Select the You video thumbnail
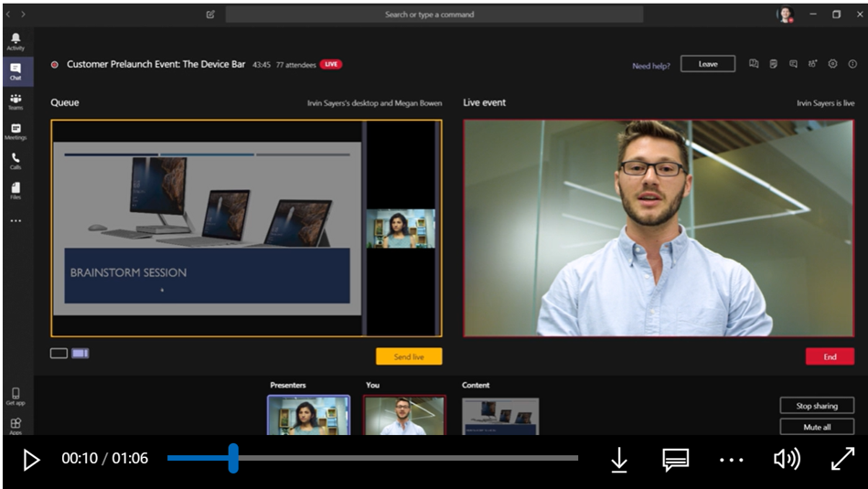The height and width of the screenshot is (489, 868). tap(404, 415)
